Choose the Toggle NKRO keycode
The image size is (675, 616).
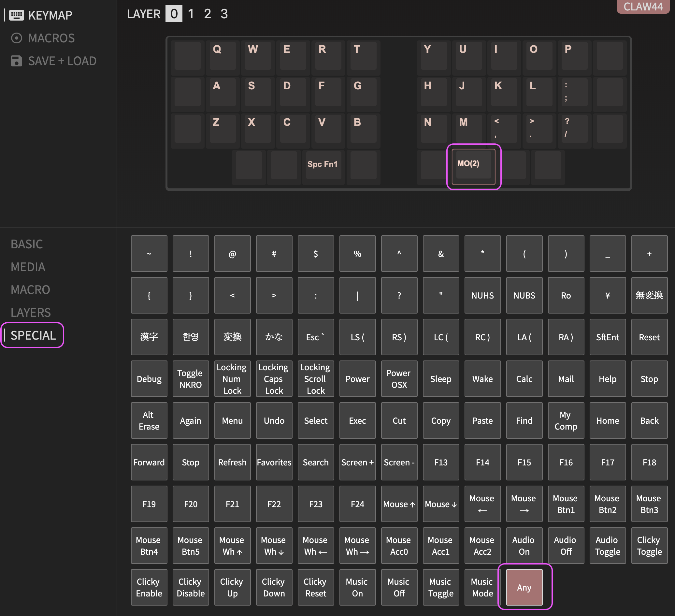[x=191, y=378]
